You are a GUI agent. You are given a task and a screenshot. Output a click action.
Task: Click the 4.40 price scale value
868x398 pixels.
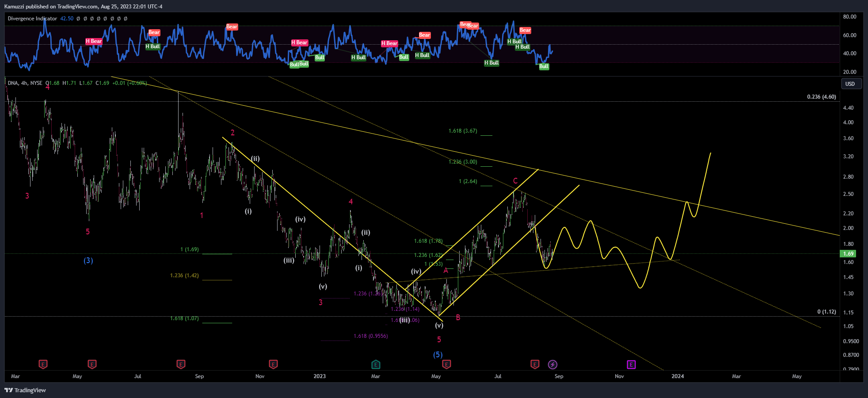(848, 108)
